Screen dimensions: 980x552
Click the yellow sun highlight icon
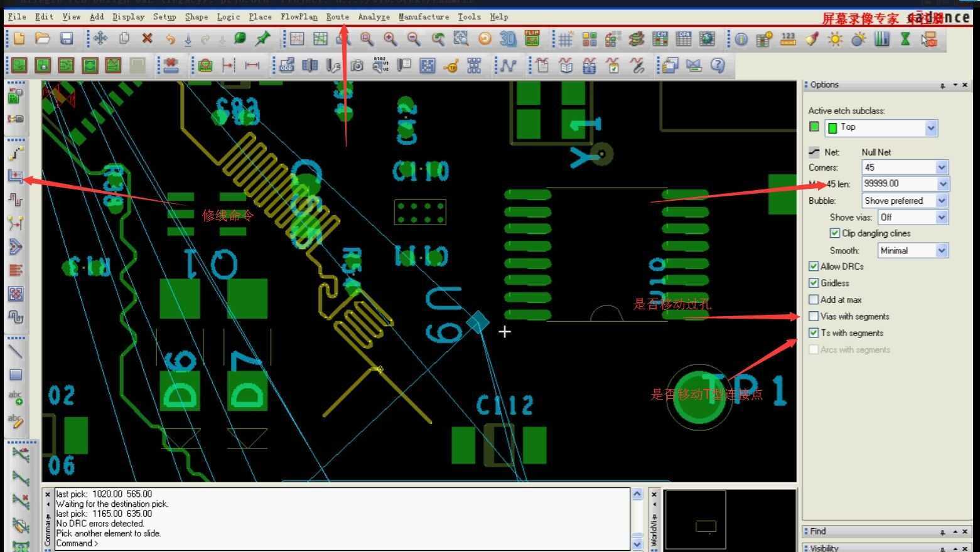pyautogui.click(x=835, y=40)
